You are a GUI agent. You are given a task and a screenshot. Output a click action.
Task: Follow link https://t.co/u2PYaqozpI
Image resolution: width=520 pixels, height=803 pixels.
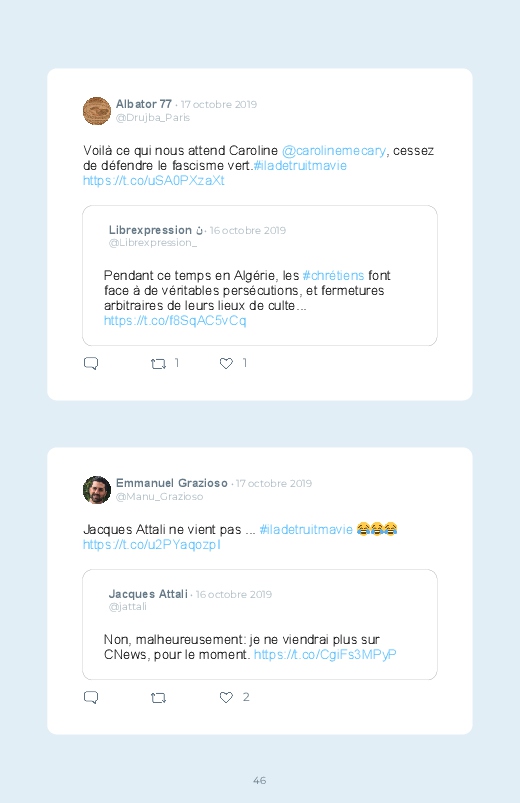152,545
